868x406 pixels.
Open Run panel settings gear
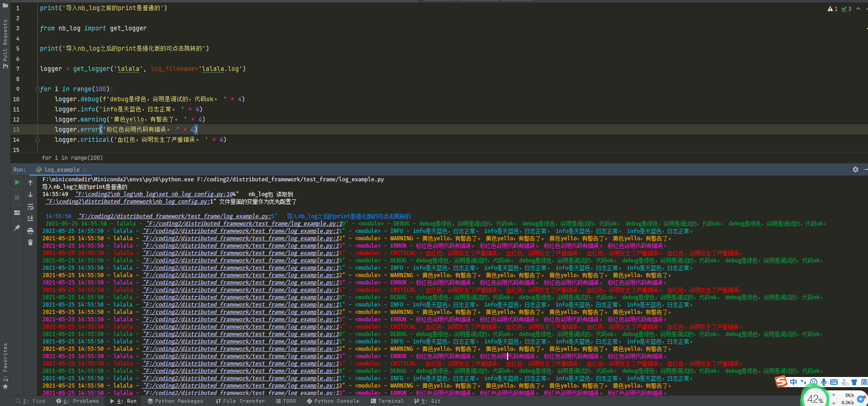[x=855, y=169]
